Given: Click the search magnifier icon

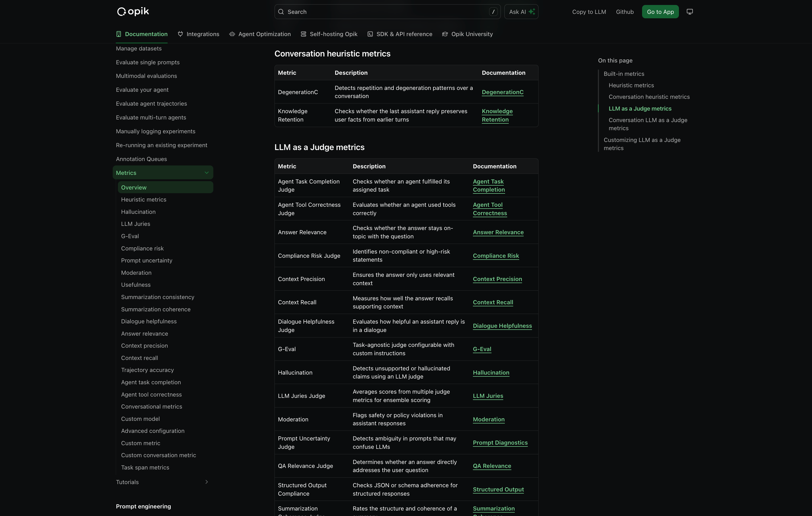Looking at the screenshot, I should coord(281,12).
